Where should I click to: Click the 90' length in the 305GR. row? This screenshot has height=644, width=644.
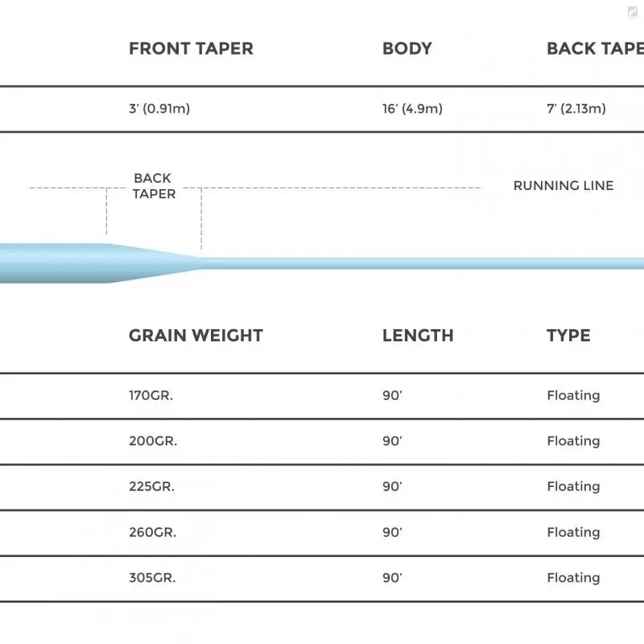click(392, 577)
